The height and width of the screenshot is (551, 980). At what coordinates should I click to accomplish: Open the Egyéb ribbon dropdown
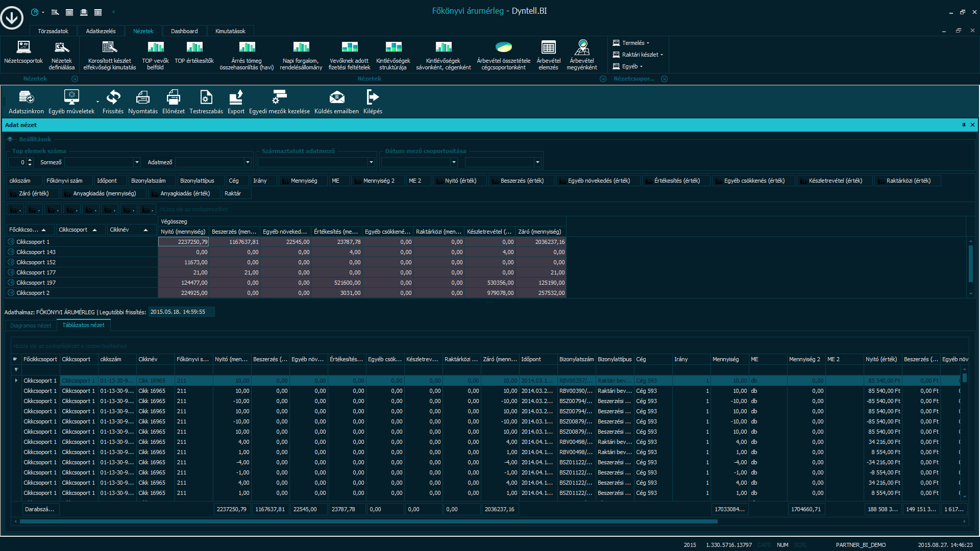point(627,66)
